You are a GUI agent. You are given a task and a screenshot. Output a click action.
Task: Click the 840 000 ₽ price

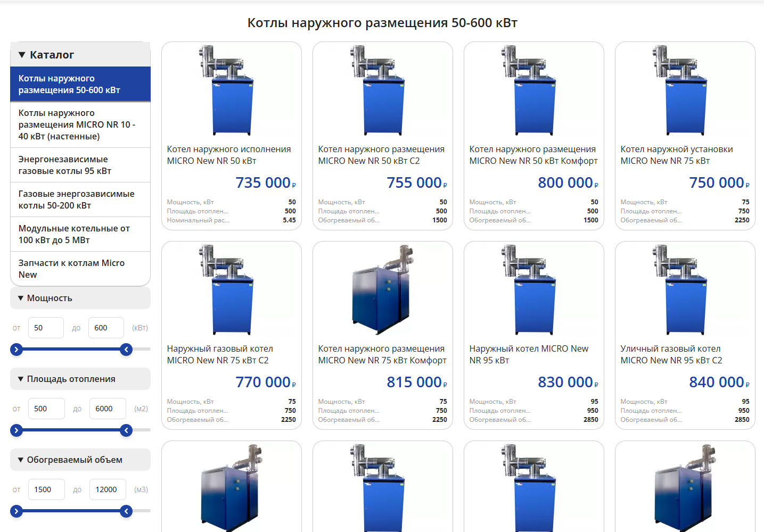pyautogui.click(x=719, y=382)
